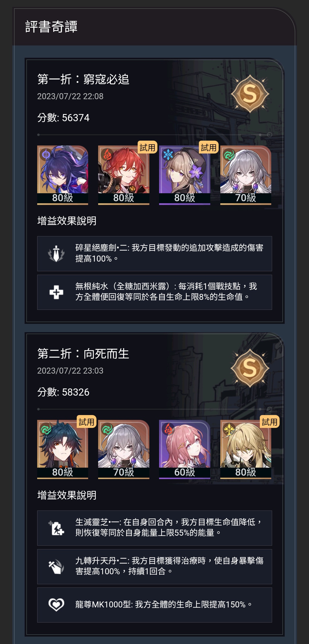
Task: Click the 試用 tag on the red-haired character
Action: (147, 147)
